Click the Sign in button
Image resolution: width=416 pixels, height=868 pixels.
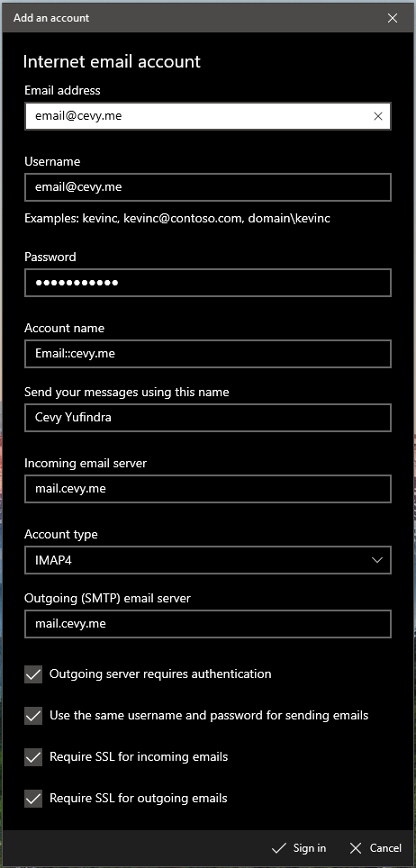[299, 848]
